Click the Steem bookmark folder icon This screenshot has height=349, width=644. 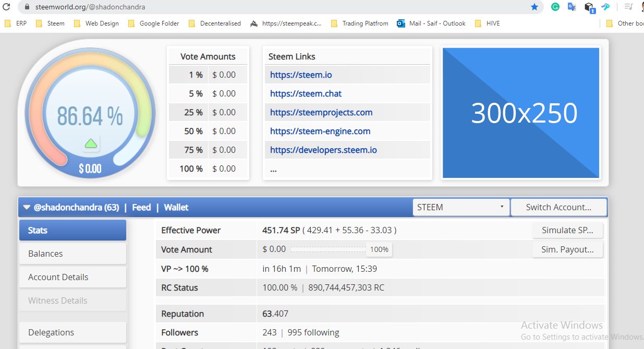[39, 23]
